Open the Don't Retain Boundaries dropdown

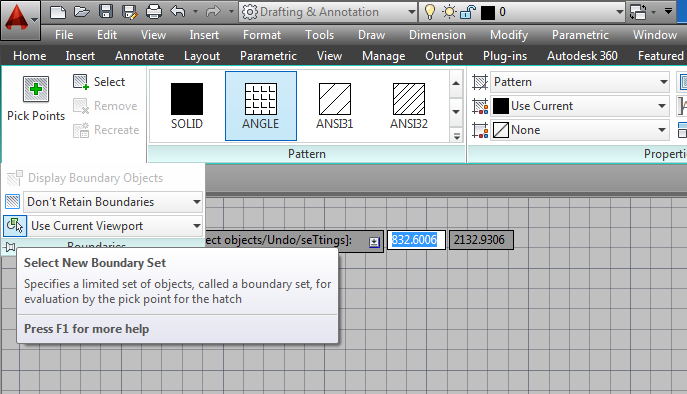tap(113, 202)
